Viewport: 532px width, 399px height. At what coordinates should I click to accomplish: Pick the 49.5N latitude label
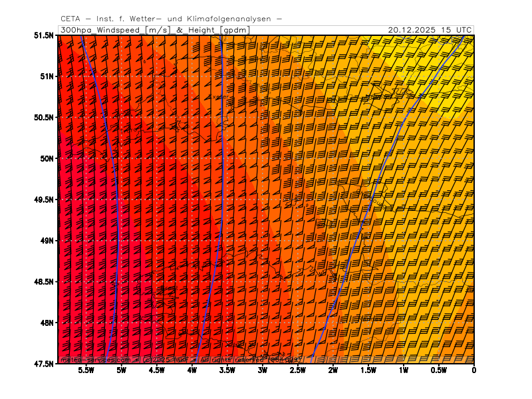(44, 199)
